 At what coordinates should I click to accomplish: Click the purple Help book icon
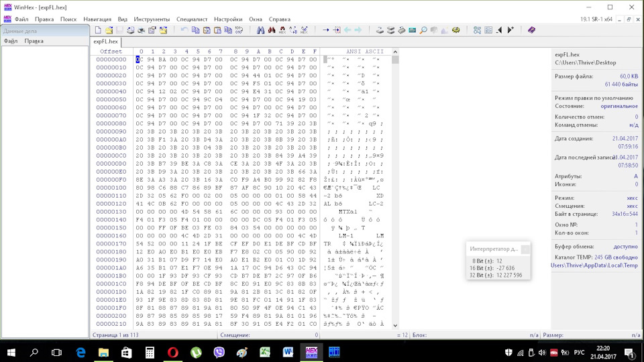pyautogui.click(x=532, y=30)
